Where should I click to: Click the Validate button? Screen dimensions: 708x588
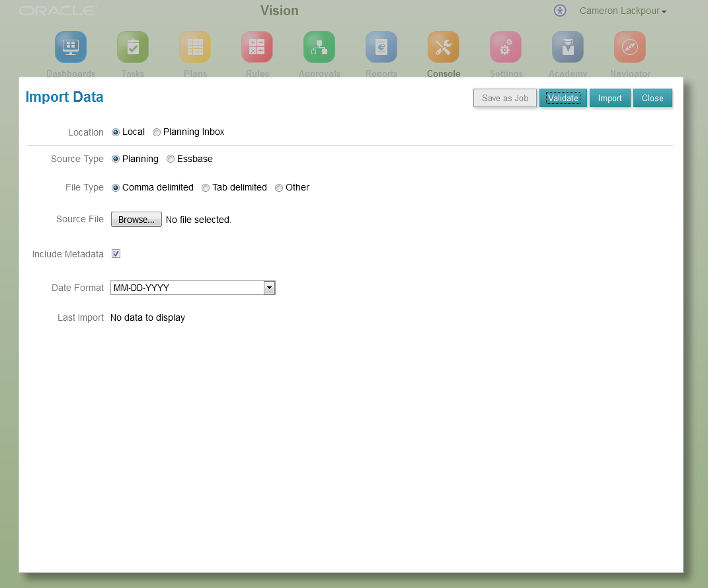coord(563,98)
